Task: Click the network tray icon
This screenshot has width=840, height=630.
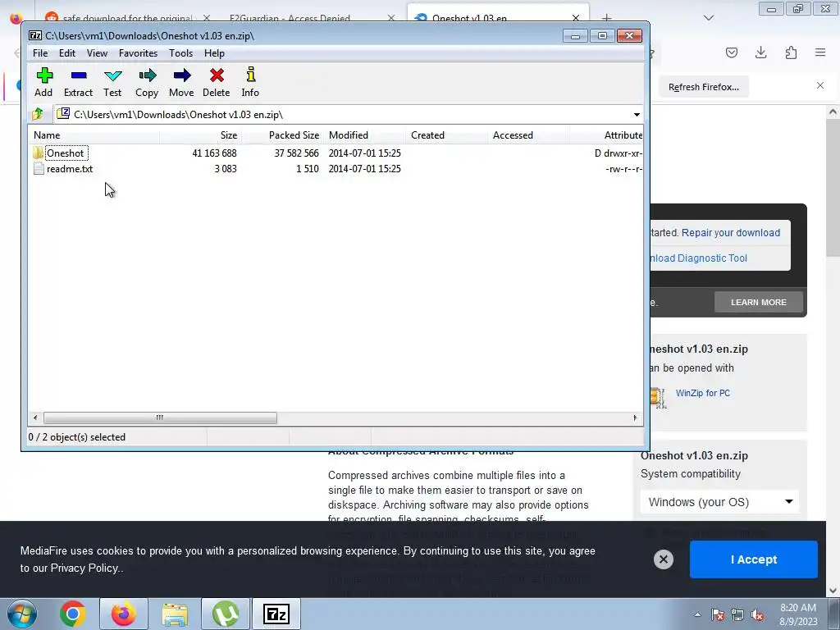Action: tap(737, 614)
